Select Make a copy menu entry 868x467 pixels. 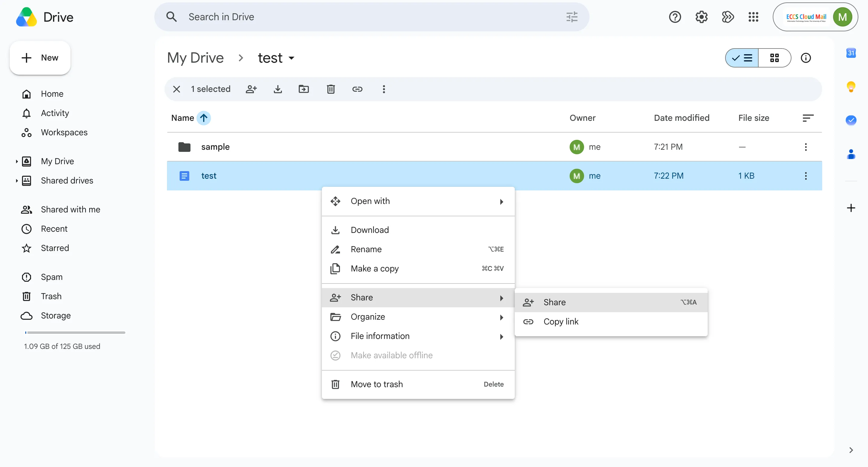click(x=418, y=268)
